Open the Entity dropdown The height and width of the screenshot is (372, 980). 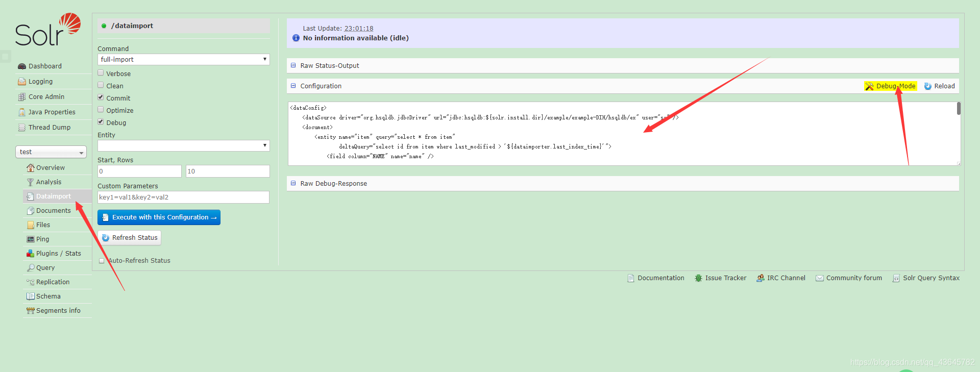click(184, 145)
